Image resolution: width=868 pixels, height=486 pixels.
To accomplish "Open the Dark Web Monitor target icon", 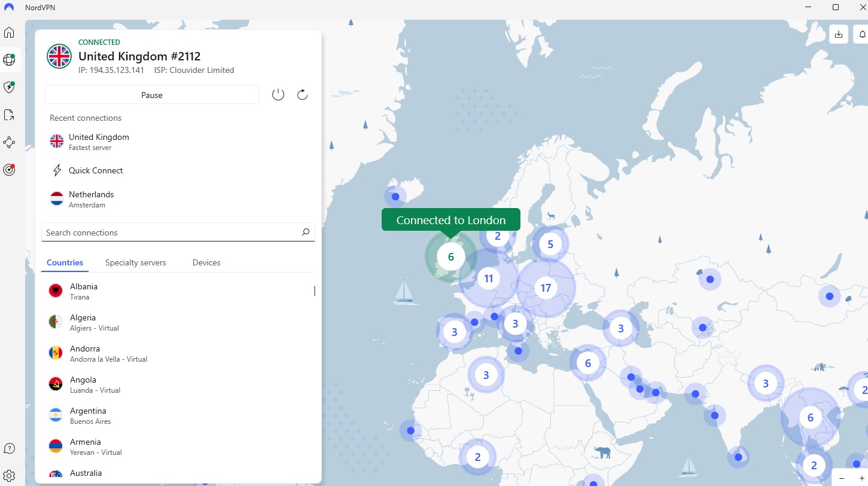I will click(x=9, y=170).
